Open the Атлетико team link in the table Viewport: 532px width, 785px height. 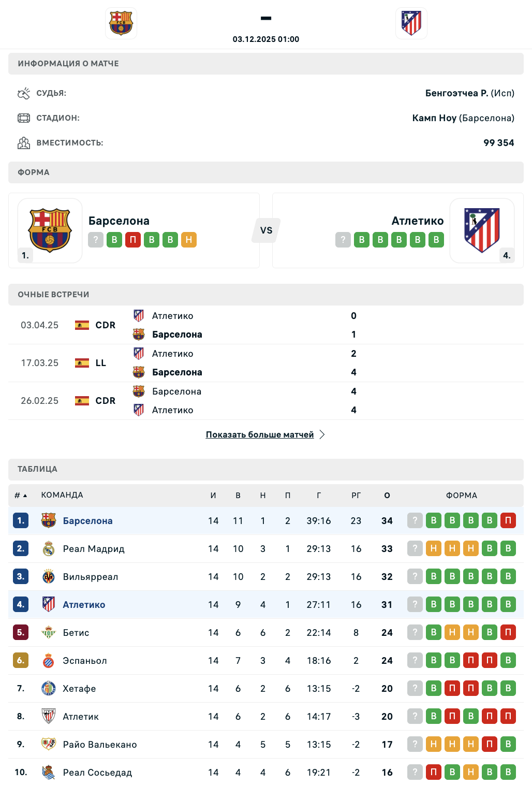point(84,605)
